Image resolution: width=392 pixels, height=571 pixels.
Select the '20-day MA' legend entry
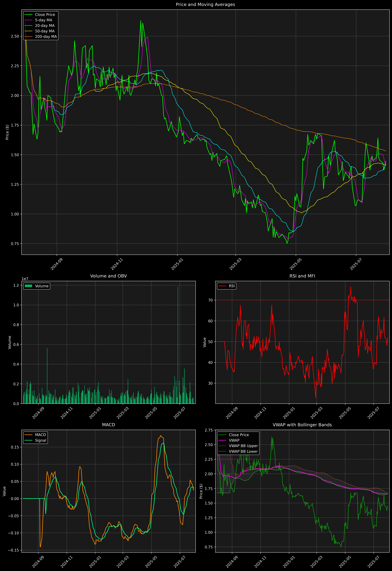point(45,26)
